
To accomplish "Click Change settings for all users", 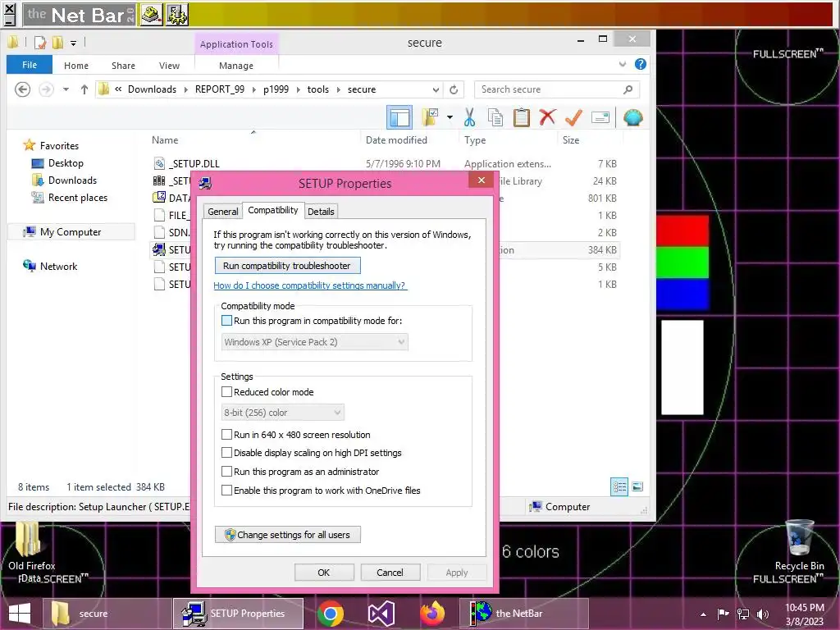I will click(x=288, y=535).
